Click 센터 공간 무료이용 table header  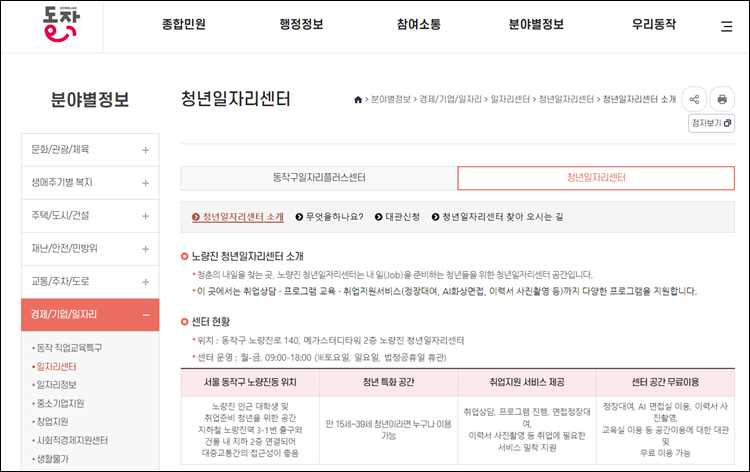click(x=665, y=383)
